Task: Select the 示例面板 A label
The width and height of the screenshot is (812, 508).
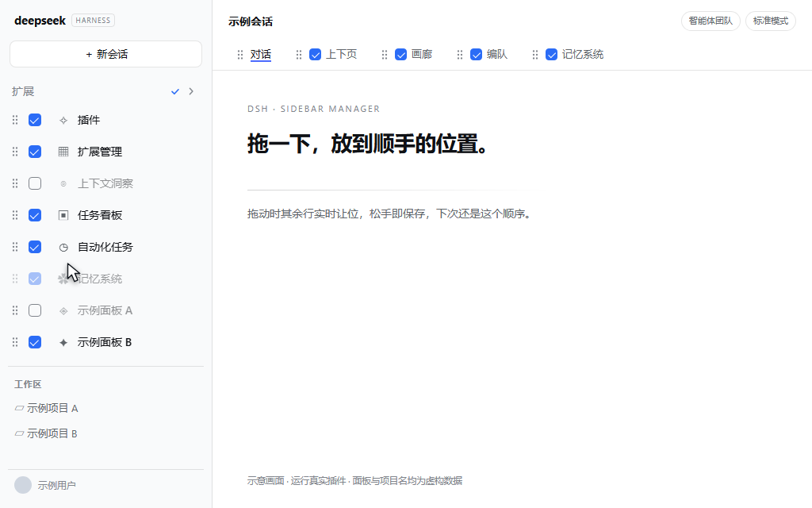Action: pyautogui.click(x=105, y=310)
